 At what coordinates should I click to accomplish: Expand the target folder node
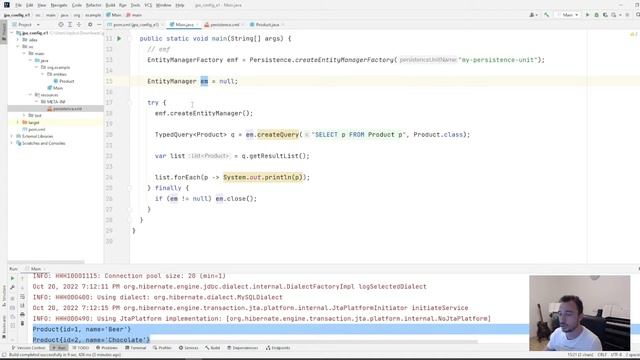tap(18, 122)
